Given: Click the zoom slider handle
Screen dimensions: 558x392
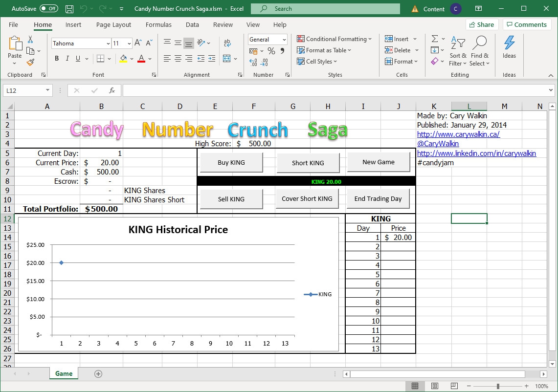Looking at the screenshot, I should coord(498,386).
